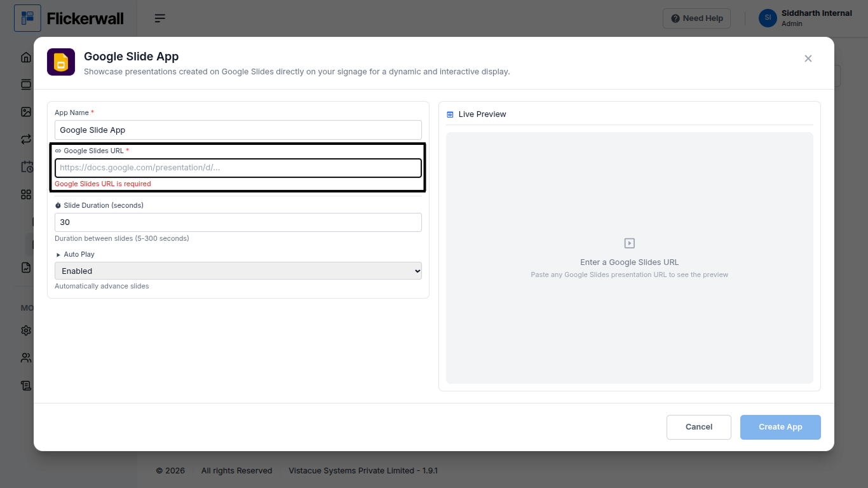Click the Auto Play triangle marker
868x488 pixels.
[58, 255]
